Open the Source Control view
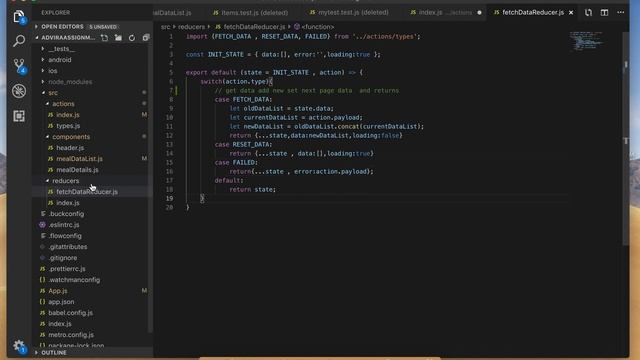The width and height of the screenshot is (640, 360). tap(19, 66)
